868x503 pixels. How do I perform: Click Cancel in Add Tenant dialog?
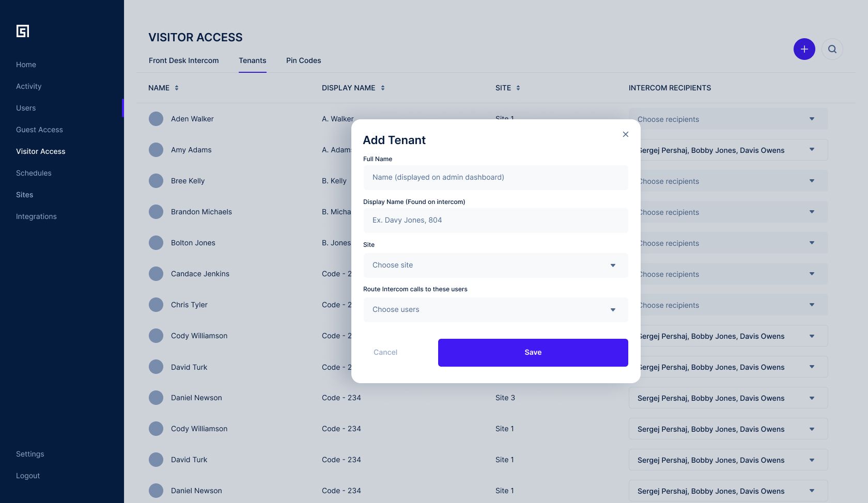pos(385,352)
